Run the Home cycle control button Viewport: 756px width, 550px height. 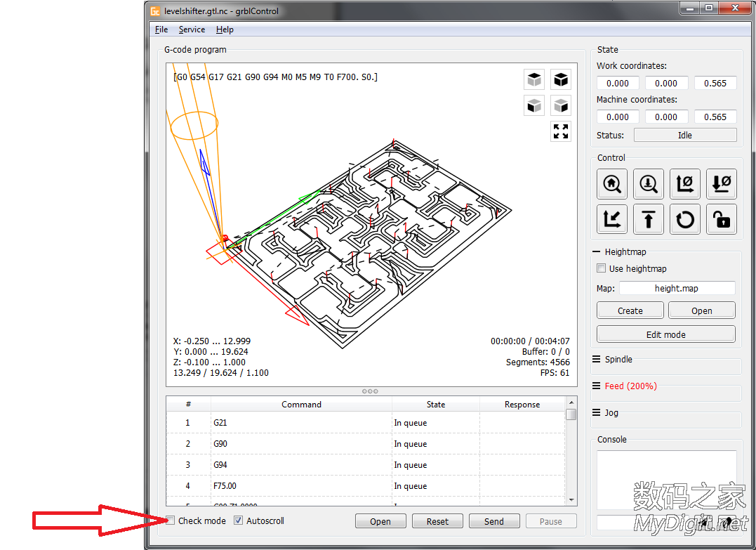612,184
